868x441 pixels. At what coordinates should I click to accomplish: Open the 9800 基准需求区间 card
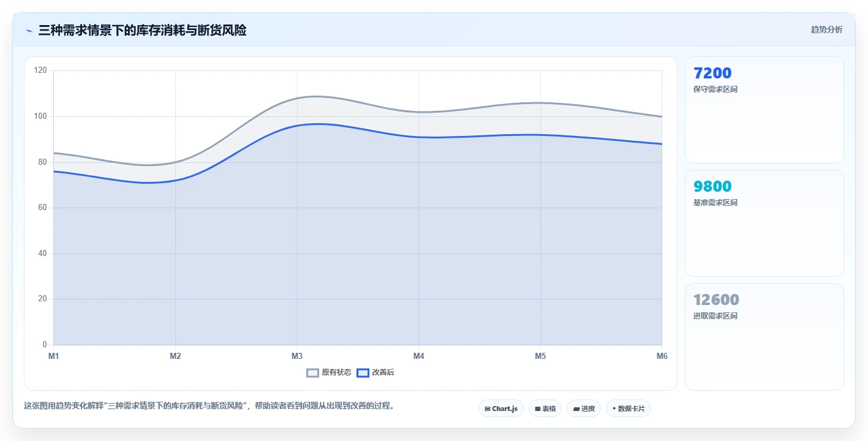click(764, 224)
